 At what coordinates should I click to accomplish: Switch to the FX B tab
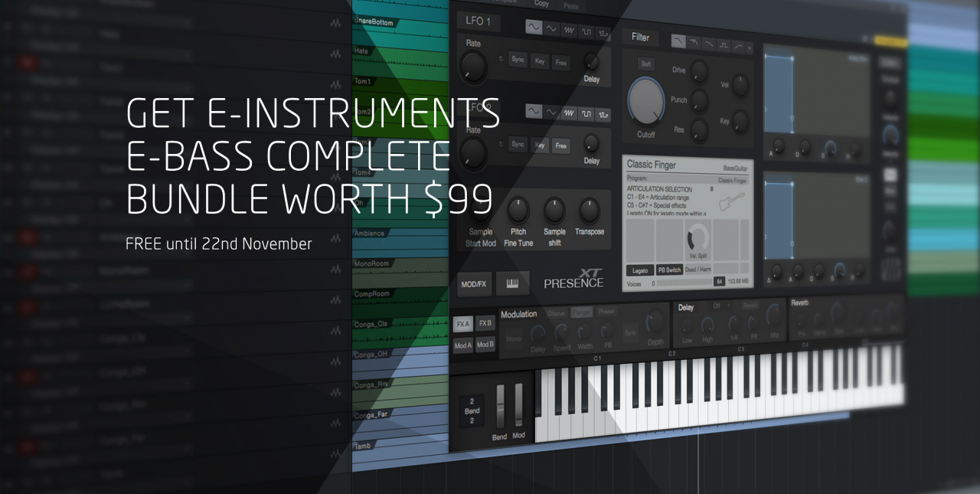point(485,325)
